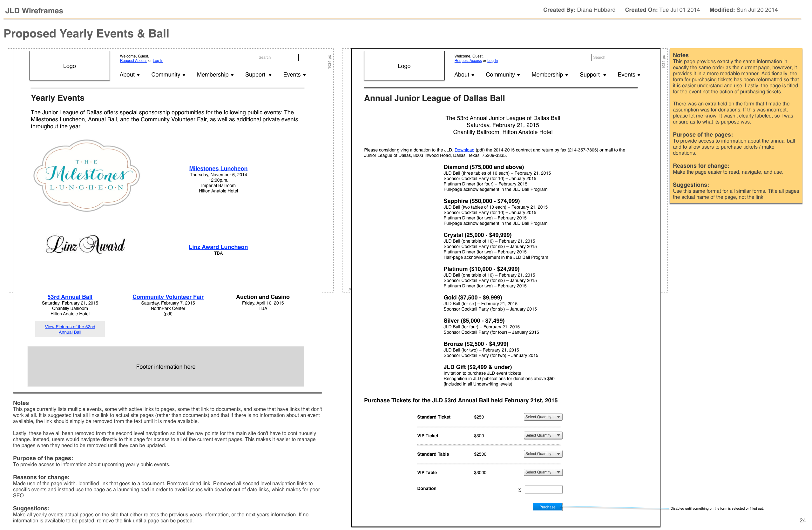Click Log In link in right wireframe

pos(493,61)
